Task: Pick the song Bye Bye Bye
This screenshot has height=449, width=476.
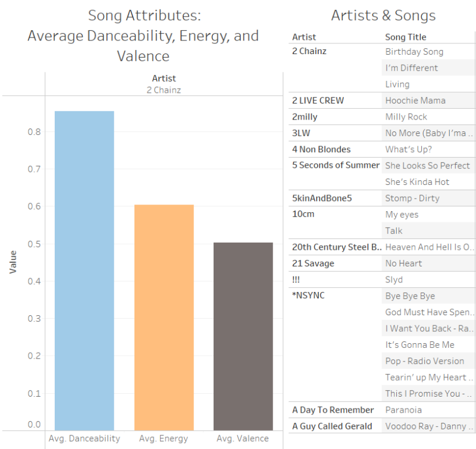Action: pyautogui.click(x=410, y=296)
